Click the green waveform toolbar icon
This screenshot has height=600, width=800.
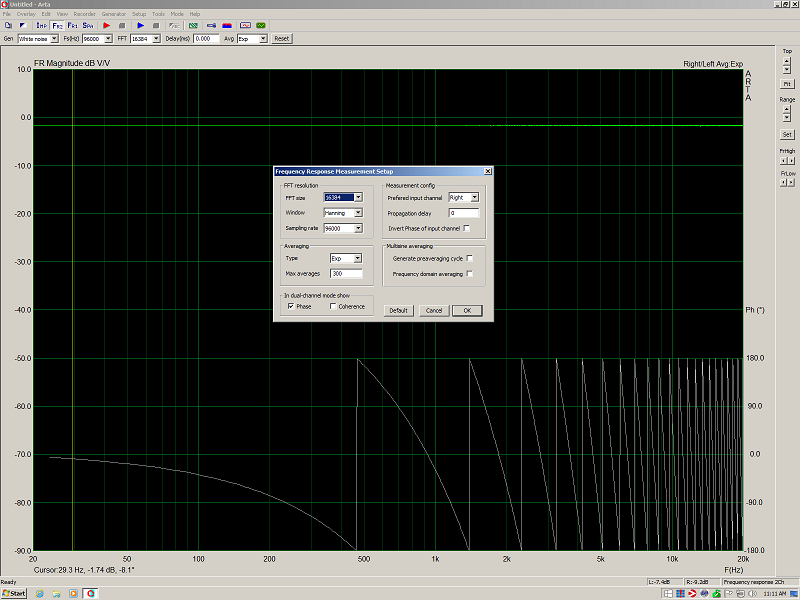[x=261, y=25]
